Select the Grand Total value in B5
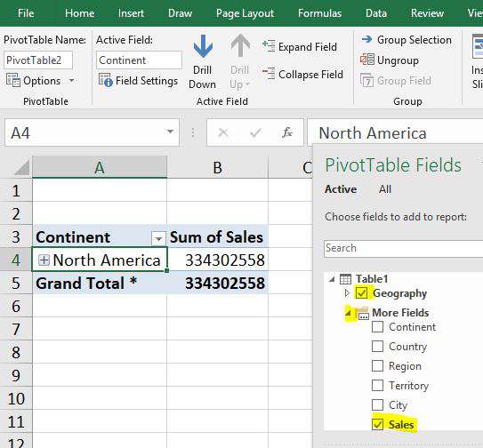 tap(217, 283)
